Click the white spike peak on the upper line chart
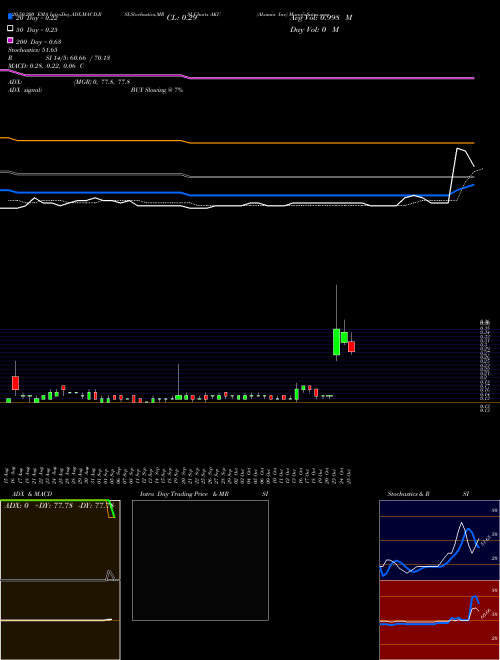This screenshot has height=660, width=500. click(x=458, y=149)
